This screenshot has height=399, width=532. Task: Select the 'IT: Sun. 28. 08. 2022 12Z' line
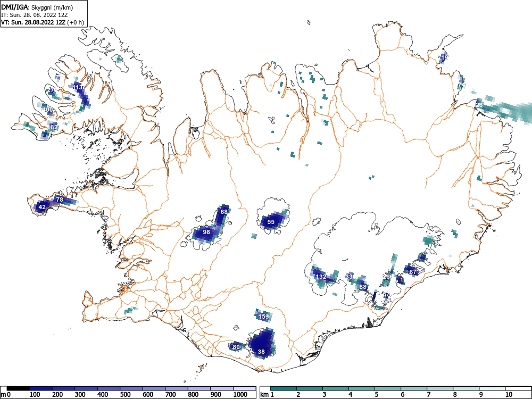[x=34, y=15]
